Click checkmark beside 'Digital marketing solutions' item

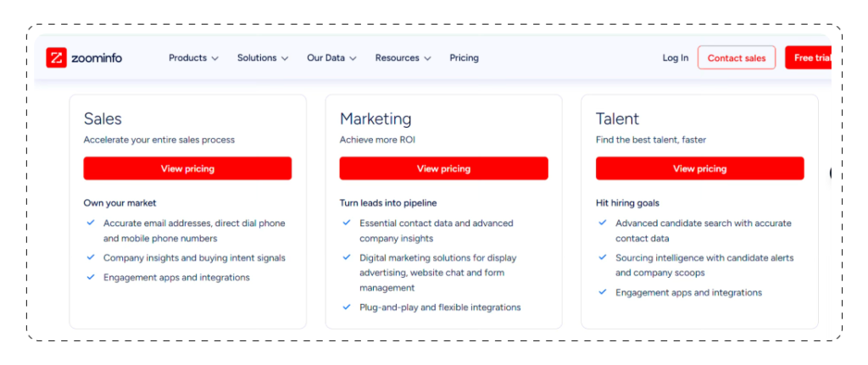[347, 257]
